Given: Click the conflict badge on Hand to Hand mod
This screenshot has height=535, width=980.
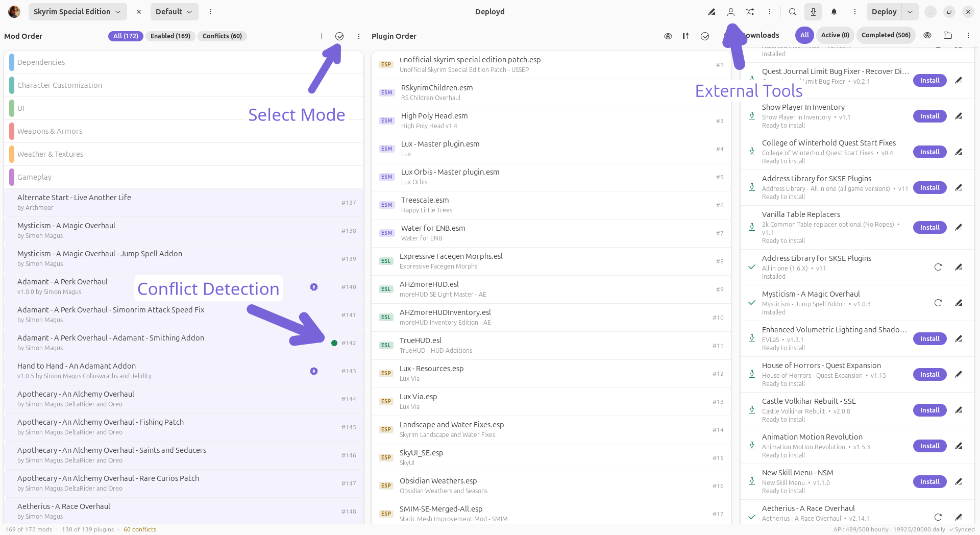Looking at the screenshot, I should pos(314,371).
